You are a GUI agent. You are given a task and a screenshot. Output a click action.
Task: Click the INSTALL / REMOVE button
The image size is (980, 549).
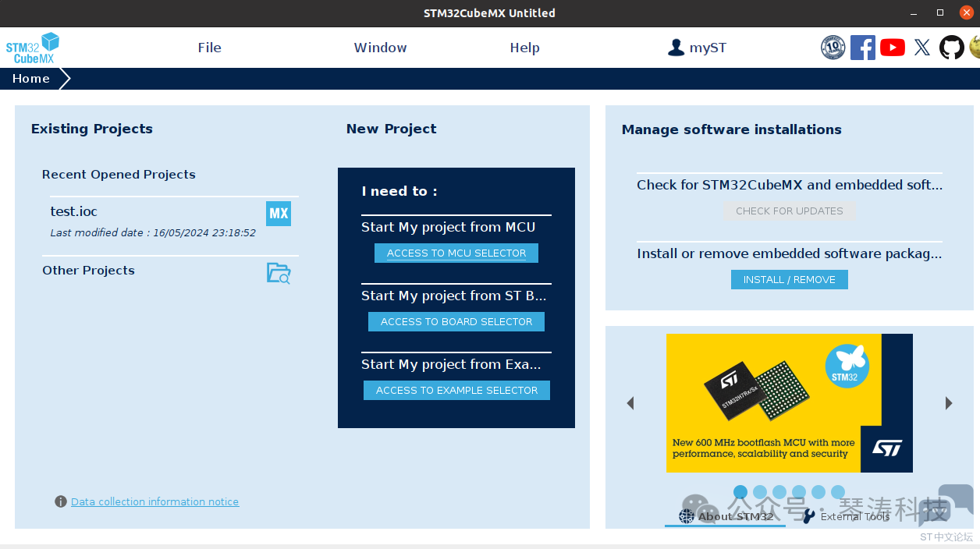[790, 280]
